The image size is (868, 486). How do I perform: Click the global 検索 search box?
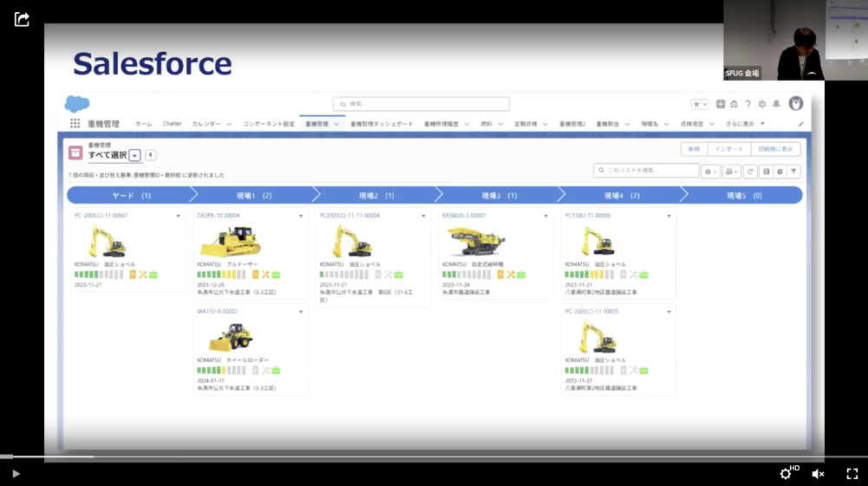(x=421, y=104)
